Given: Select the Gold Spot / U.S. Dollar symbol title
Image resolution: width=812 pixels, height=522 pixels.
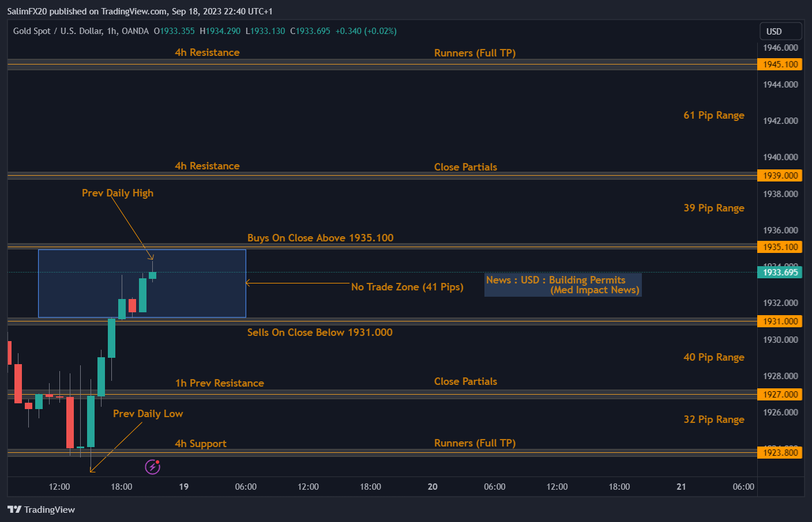Looking at the screenshot, I should 59,31.
